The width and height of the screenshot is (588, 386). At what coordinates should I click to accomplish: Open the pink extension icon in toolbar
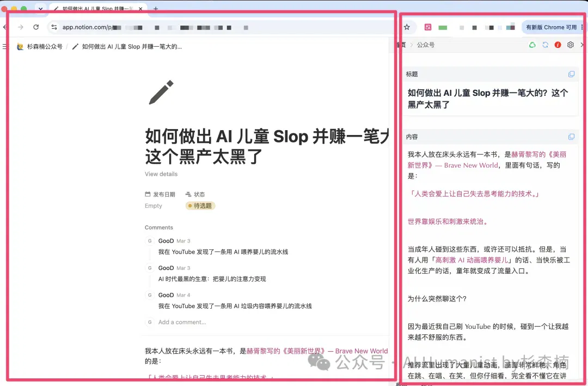pyautogui.click(x=428, y=27)
